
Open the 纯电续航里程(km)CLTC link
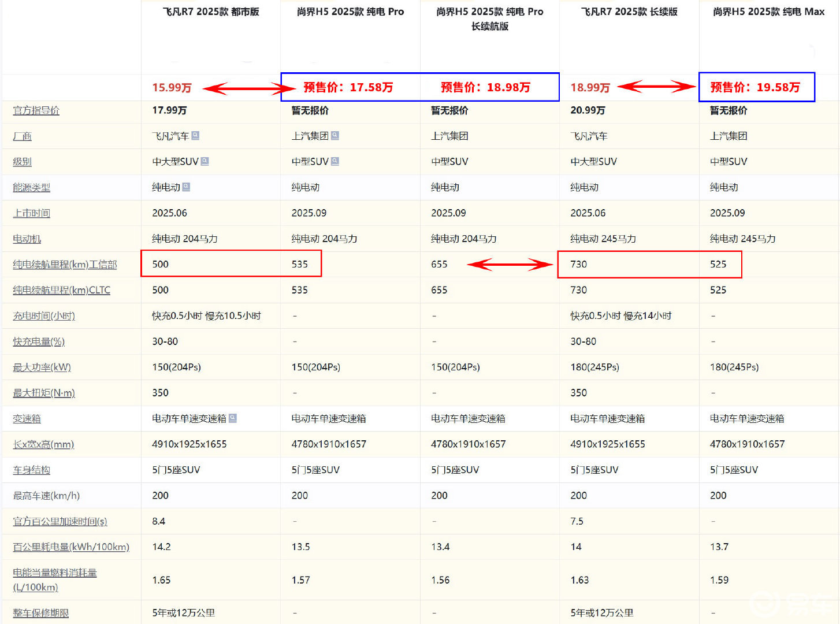pyautogui.click(x=61, y=290)
